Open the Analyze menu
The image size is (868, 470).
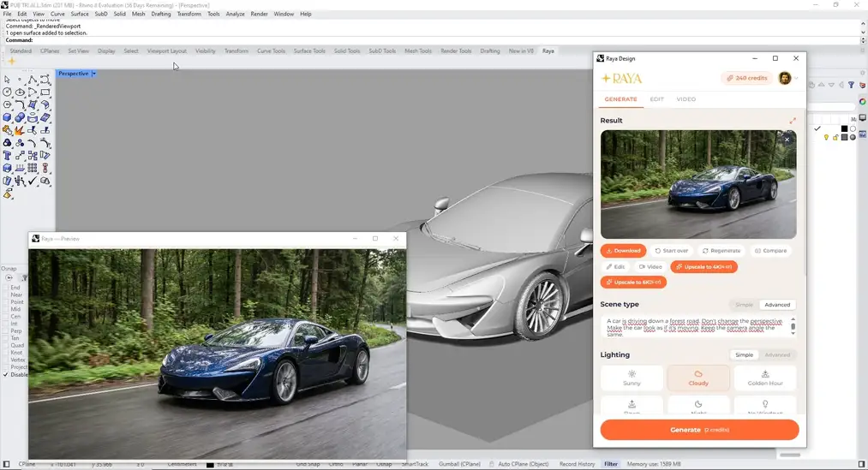pyautogui.click(x=236, y=14)
